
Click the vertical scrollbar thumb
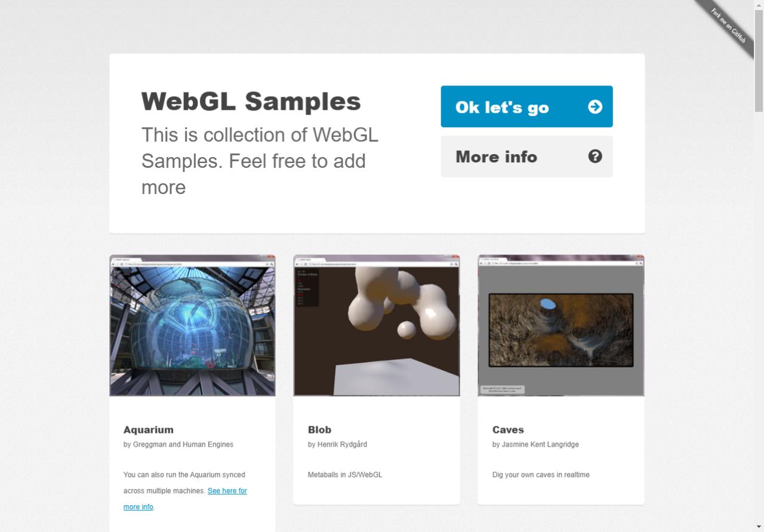pos(759,60)
